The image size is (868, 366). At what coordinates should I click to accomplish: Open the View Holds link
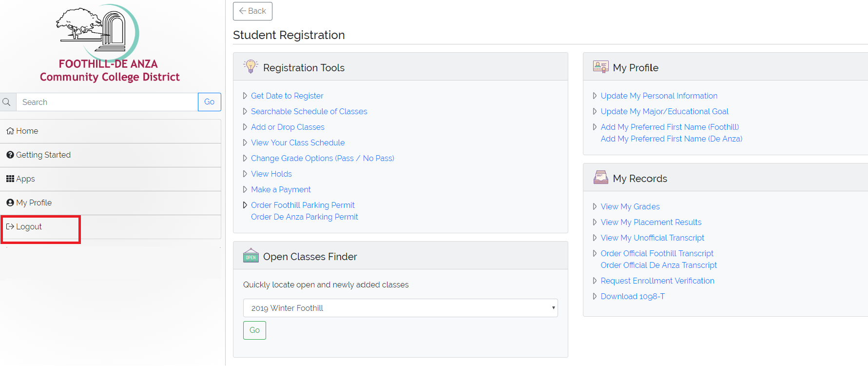tap(271, 174)
